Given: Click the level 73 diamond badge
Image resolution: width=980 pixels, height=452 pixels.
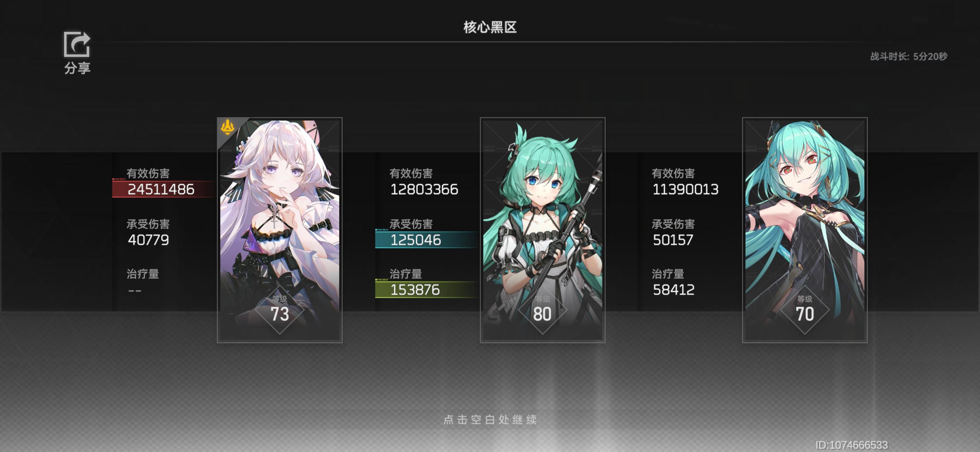Looking at the screenshot, I should point(280,310).
